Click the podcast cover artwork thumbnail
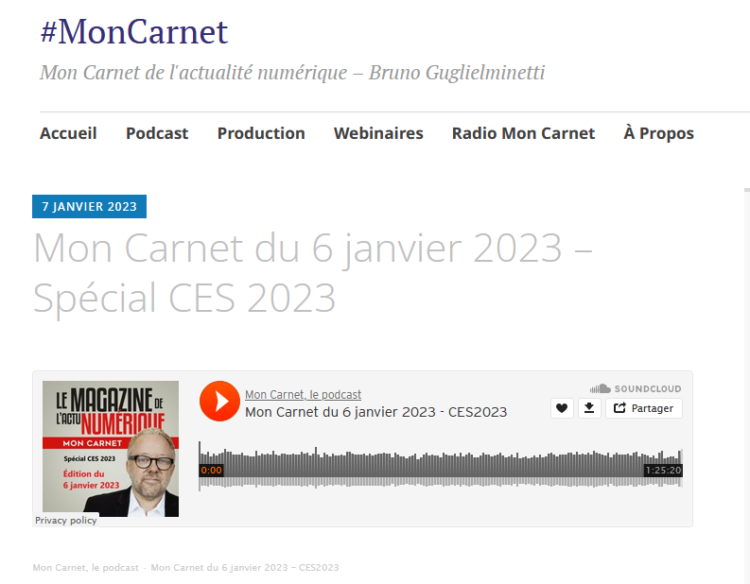This screenshot has width=750, height=584. [x=110, y=449]
